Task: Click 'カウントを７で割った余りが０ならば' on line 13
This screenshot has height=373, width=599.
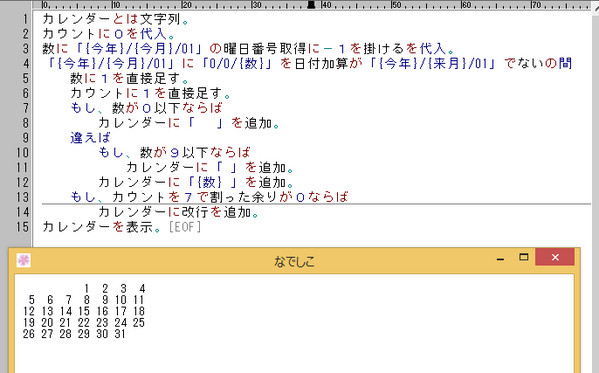Action: (x=230, y=197)
